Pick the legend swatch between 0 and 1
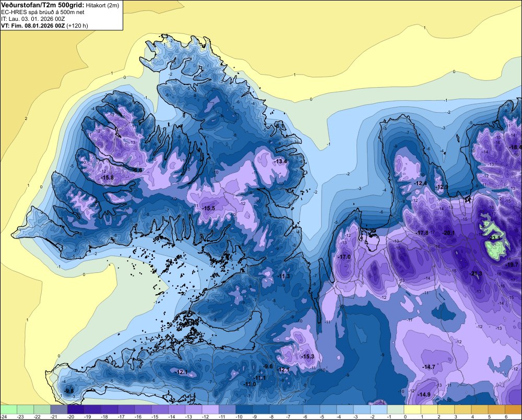This screenshot has height=420, width=522. (x=412, y=409)
